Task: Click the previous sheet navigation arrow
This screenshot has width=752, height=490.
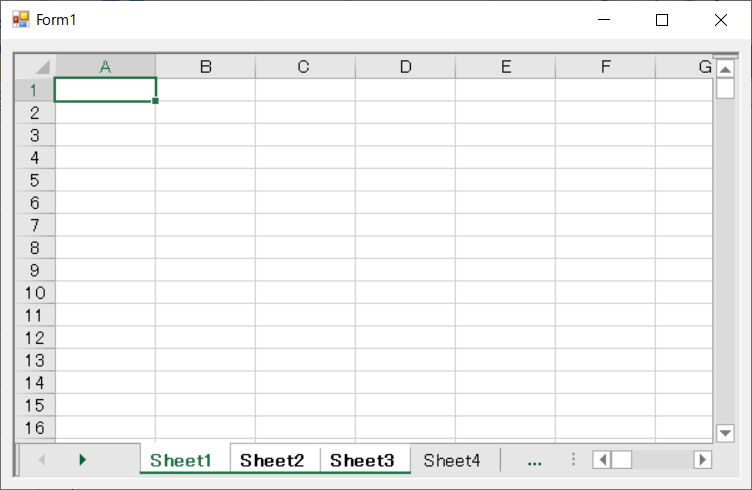Action: click(42, 460)
